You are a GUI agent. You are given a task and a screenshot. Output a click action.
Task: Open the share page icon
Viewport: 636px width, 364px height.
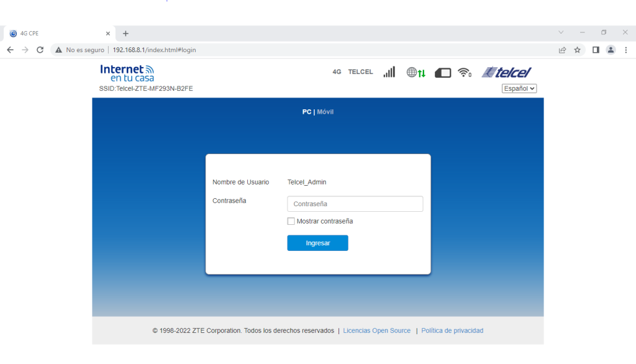pyautogui.click(x=562, y=50)
